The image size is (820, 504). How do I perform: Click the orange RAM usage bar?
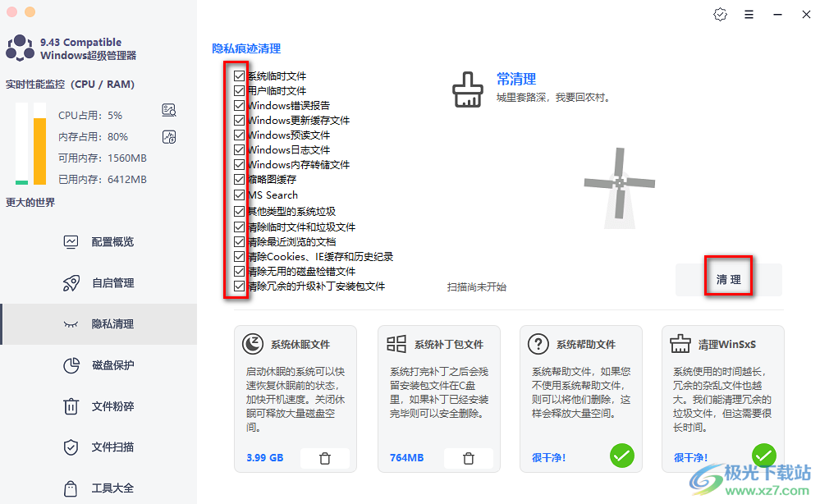click(x=39, y=151)
